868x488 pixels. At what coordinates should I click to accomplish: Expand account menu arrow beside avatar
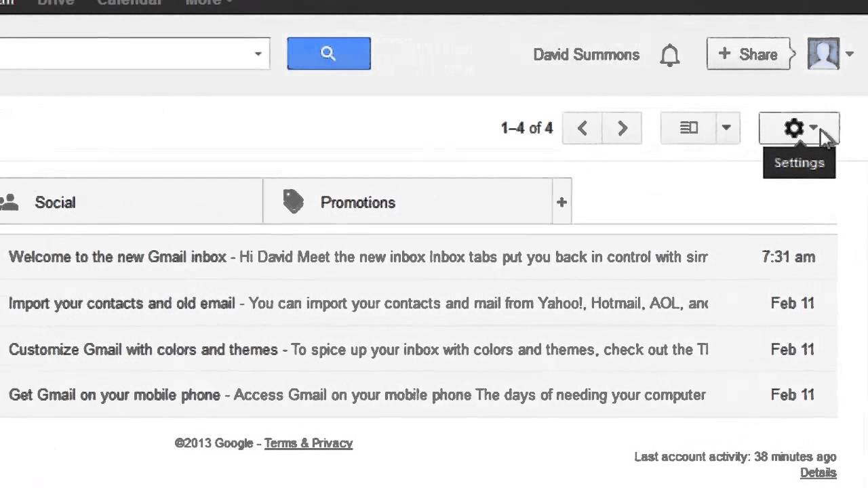(850, 54)
